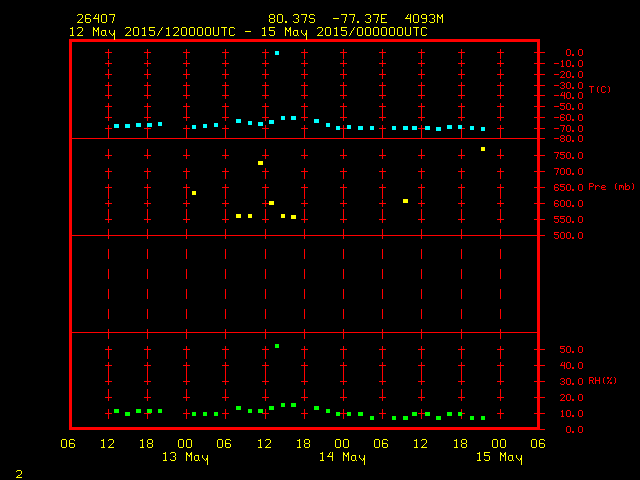Click the green humidity outlier near 50.0
This screenshot has width=640, height=480.
[277, 346]
